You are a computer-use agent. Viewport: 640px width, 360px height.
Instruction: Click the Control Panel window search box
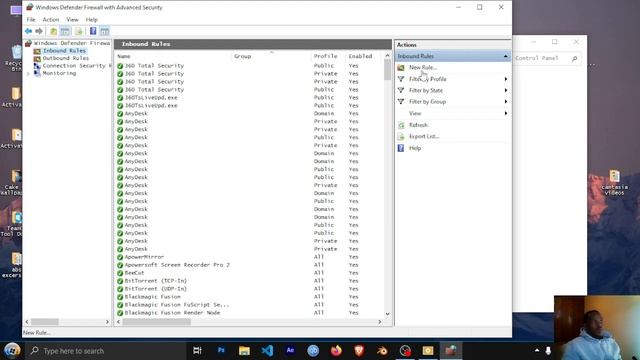click(547, 58)
